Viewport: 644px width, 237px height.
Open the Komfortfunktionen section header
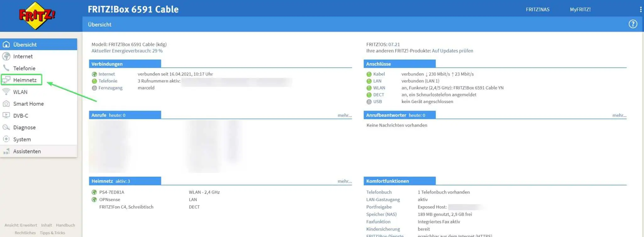(x=400, y=181)
